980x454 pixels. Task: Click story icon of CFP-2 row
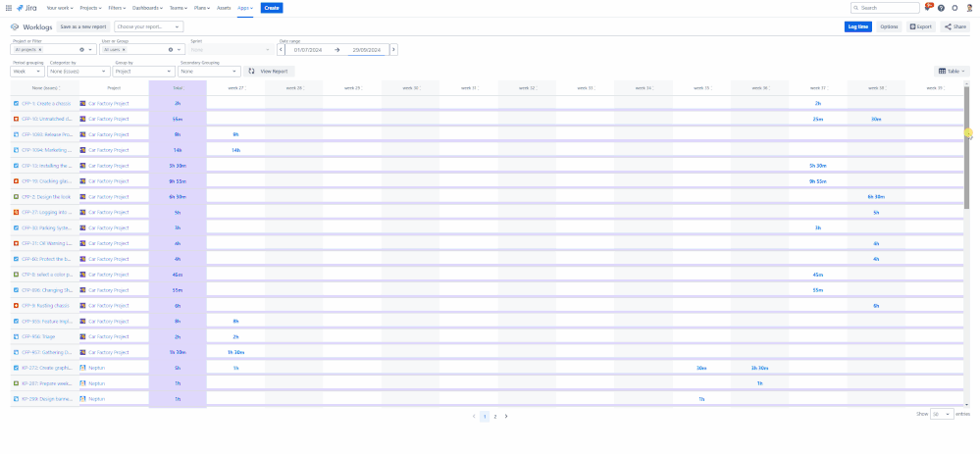[x=17, y=197]
